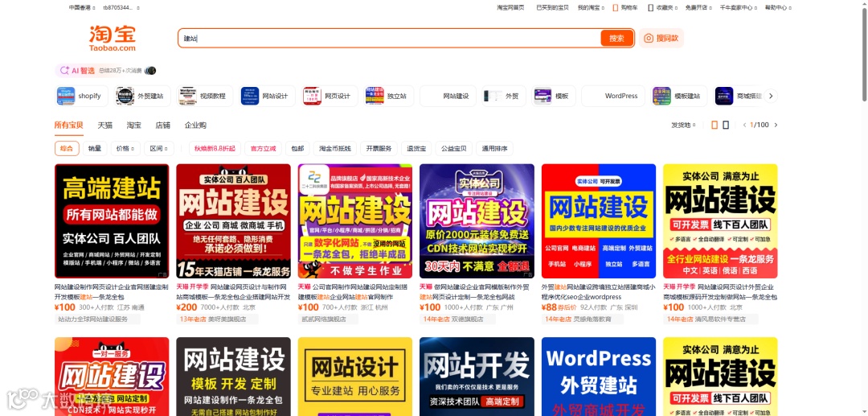Select the 独立站 suggestion chip

389,96
